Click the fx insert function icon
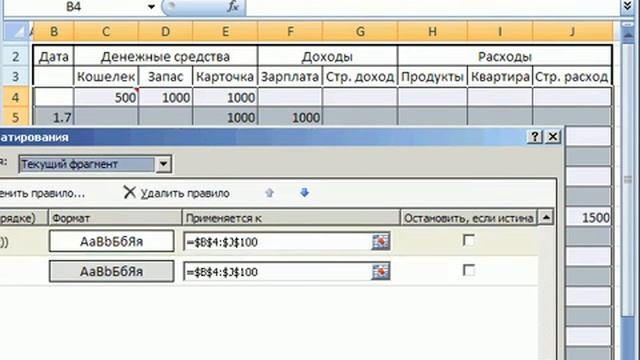The width and height of the screenshot is (640, 360). (233, 7)
